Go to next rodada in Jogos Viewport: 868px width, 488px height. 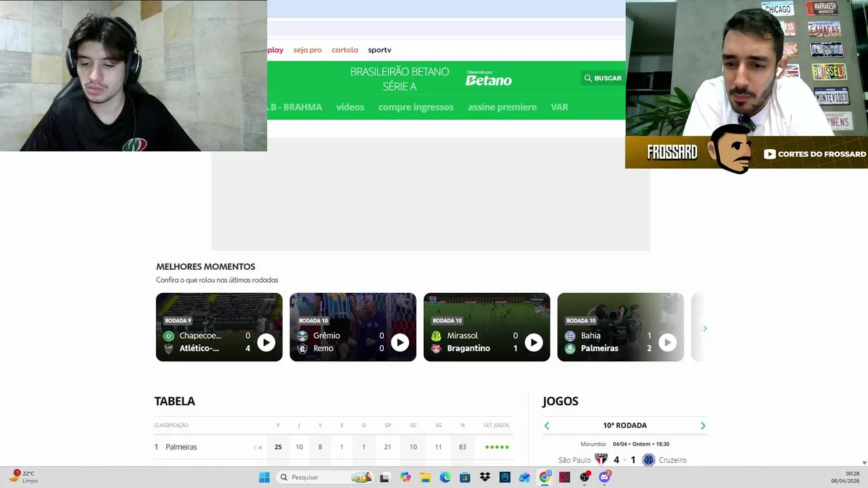703,426
